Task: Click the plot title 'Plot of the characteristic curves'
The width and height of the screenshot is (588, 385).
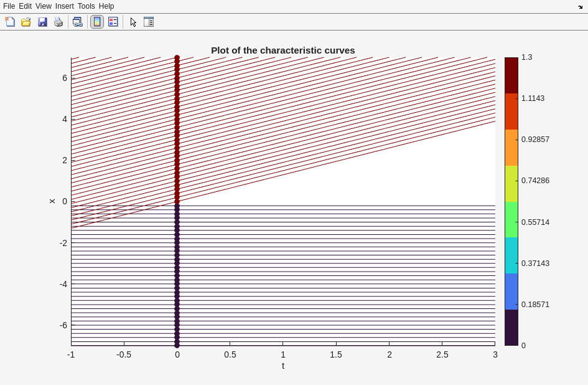Action: (282, 50)
